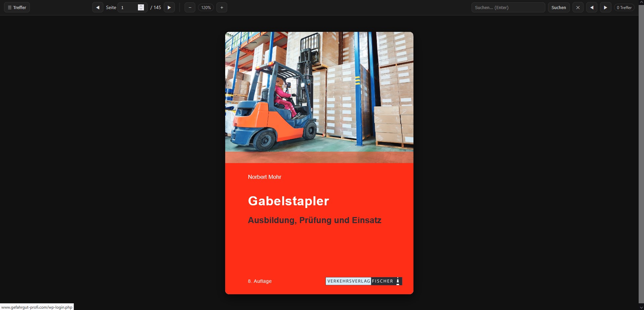This screenshot has height=310, width=644.
Task: Click the scrollbar up arrow
Action: tap(641, 2)
